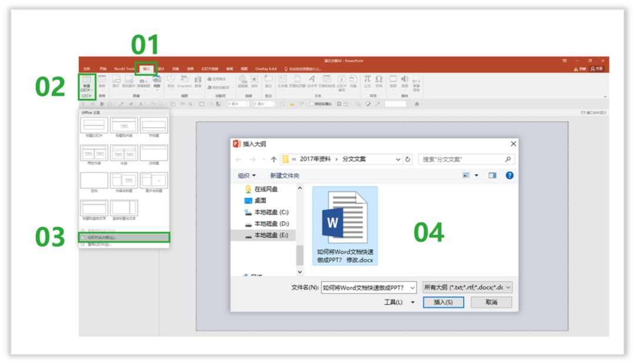Image resolution: width=635 pixels, height=364 pixels.
Task: Click the Comment (批注) ribbon icon
Action: pyautogui.click(x=268, y=81)
